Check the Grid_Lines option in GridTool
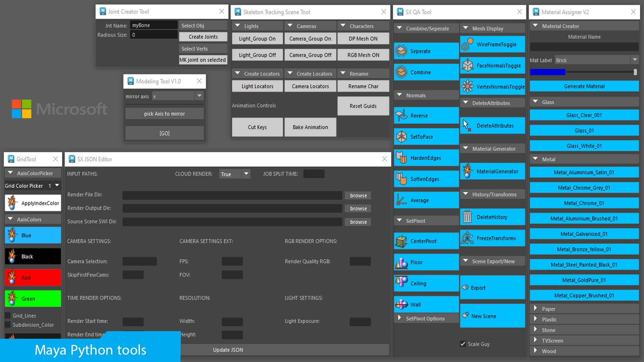This screenshot has width=644, height=362. 7,315
